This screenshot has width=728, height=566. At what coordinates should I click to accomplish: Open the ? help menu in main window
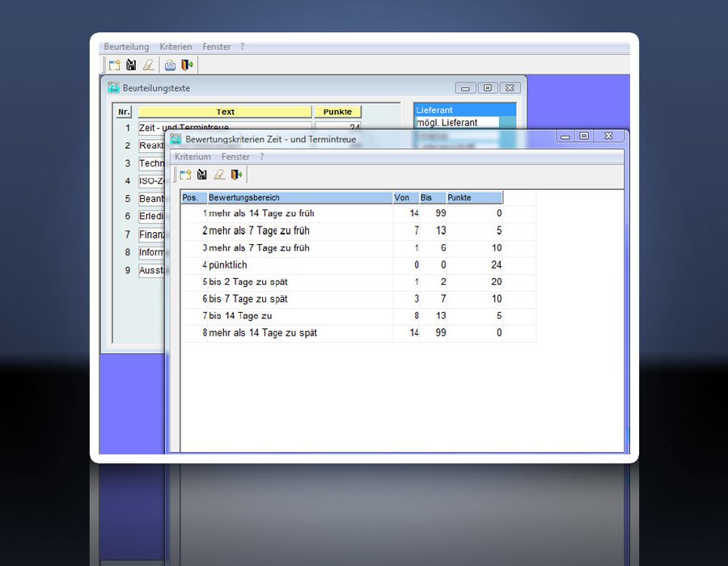(x=243, y=47)
